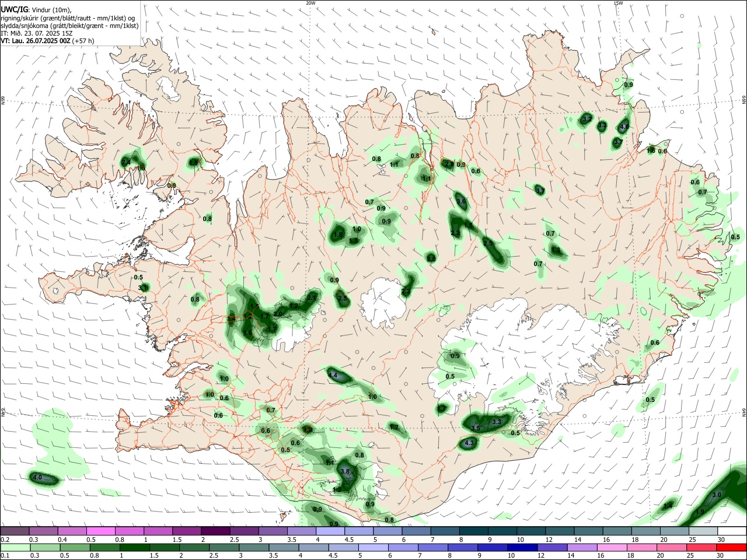Click the '20W' longitude label at the top
This screenshot has width=747, height=560.
[x=311, y=3]
